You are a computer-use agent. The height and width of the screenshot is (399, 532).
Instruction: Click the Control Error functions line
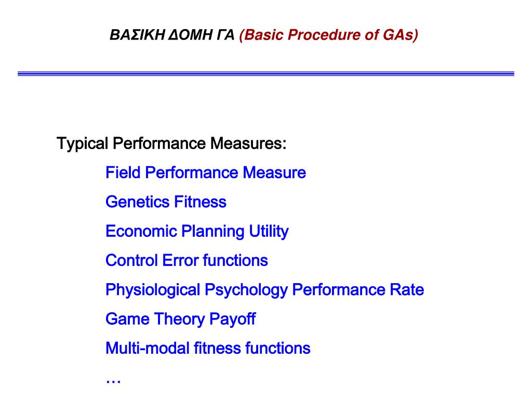187,261
